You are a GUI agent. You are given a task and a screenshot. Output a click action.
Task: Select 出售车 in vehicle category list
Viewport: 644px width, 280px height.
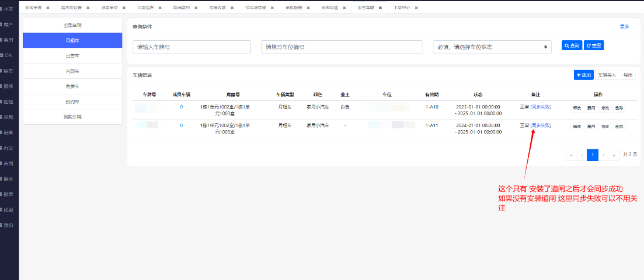72,55
